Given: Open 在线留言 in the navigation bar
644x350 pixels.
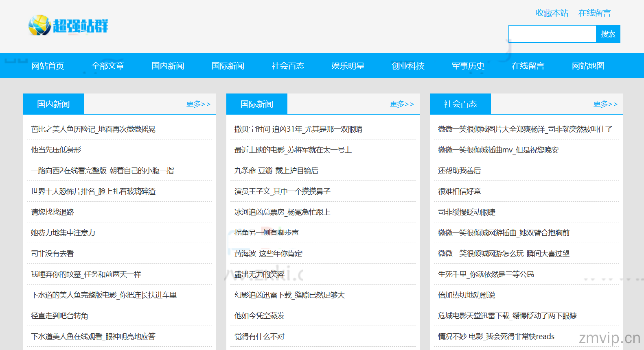Looking at the screenshot, I should [528, 66].
